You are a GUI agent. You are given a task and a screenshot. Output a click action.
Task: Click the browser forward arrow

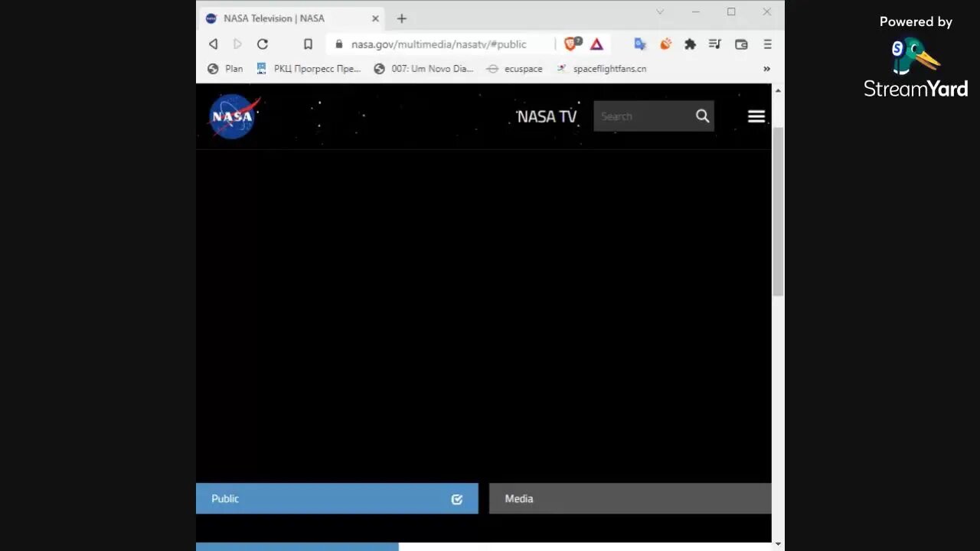tap(237, 44)
